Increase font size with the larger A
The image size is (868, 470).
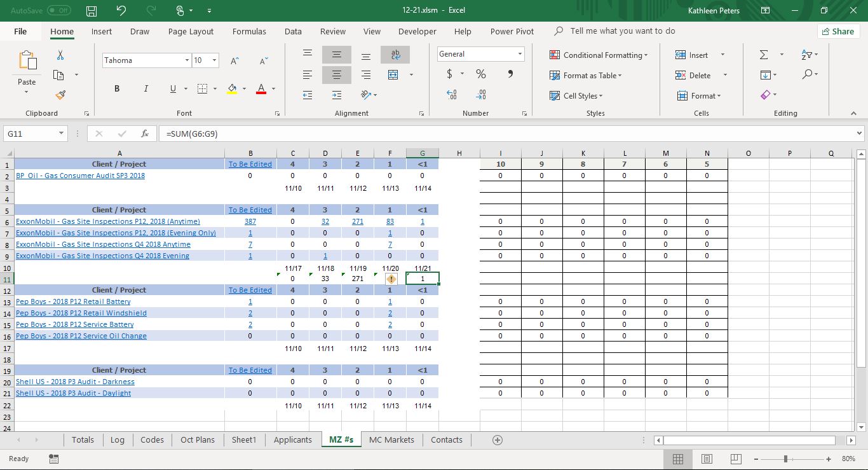pos(234,60)
